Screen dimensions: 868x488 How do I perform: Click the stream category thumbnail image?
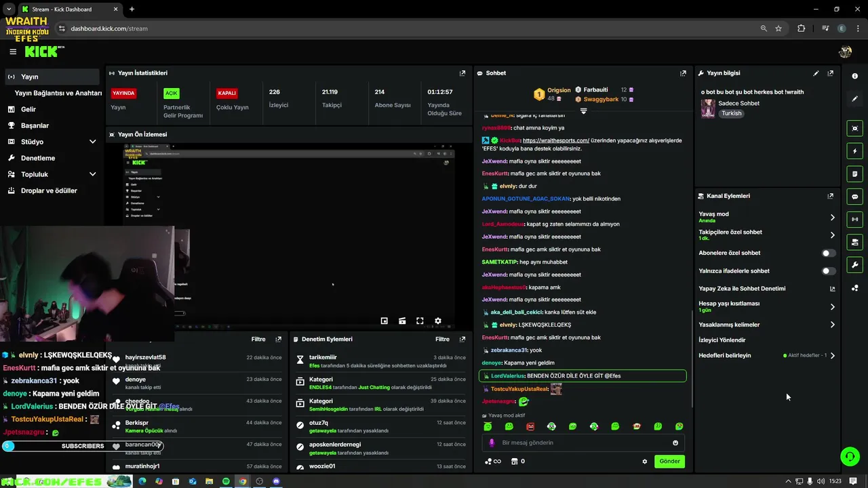click(x=708, y=108)
